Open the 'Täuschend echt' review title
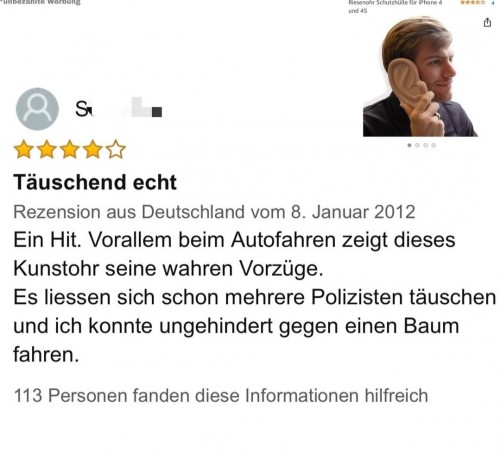 [x=95, y=182]
